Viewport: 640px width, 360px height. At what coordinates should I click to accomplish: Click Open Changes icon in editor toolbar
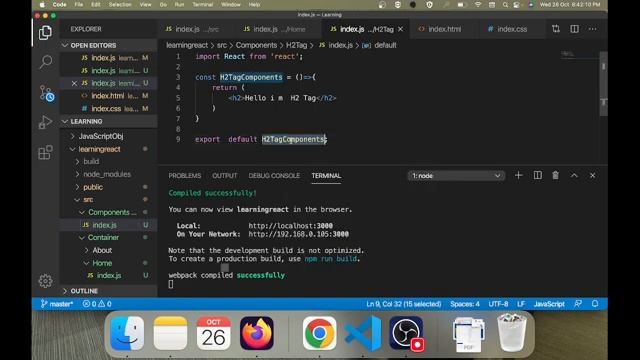pos(556,29)
